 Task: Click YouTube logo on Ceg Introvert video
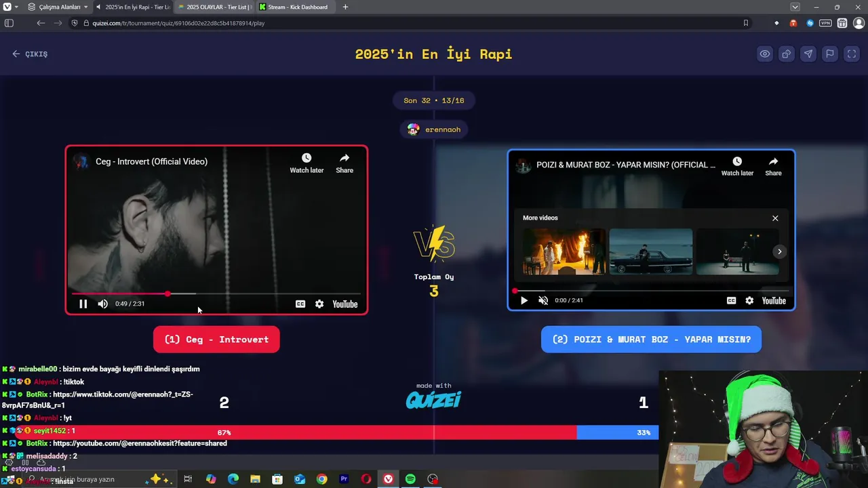pos(344,304)
